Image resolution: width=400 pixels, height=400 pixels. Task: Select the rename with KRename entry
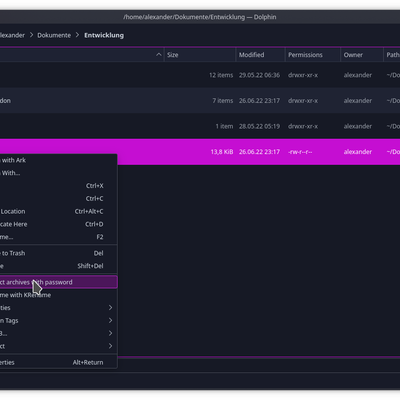coord(58,295)
